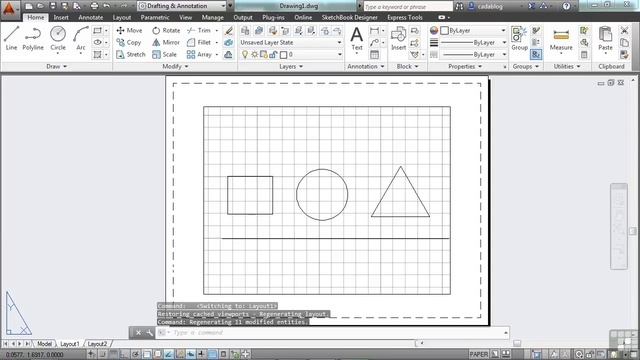Switch to the Insert ribbon tab

pos(61,18)
